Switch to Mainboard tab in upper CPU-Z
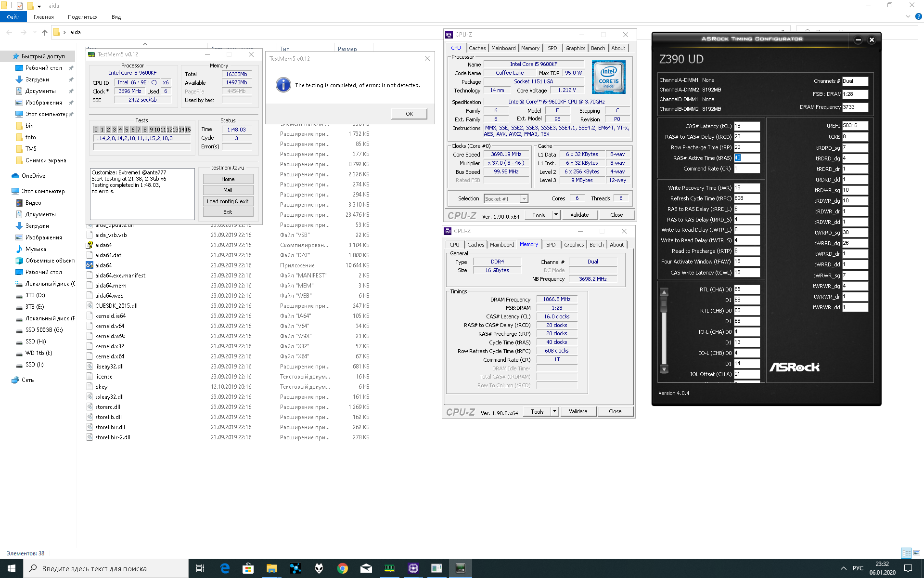Screen dimensions: 924x578 (x=503, y=48)
